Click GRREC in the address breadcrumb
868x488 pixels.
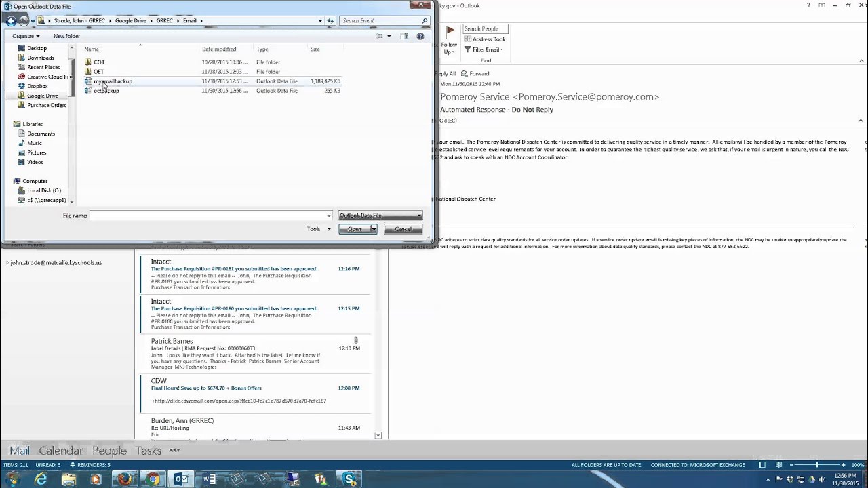[164, 21]
